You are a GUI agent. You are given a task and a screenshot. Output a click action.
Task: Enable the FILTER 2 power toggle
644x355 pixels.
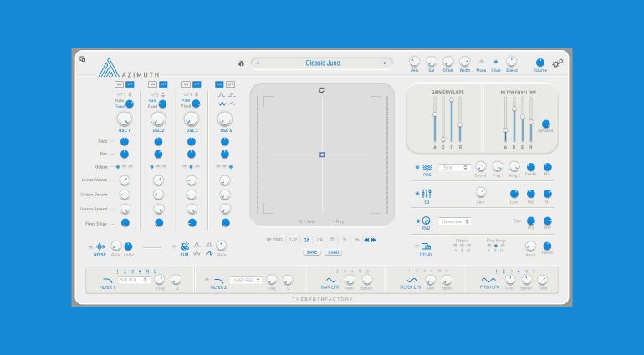tap(207, 280)
